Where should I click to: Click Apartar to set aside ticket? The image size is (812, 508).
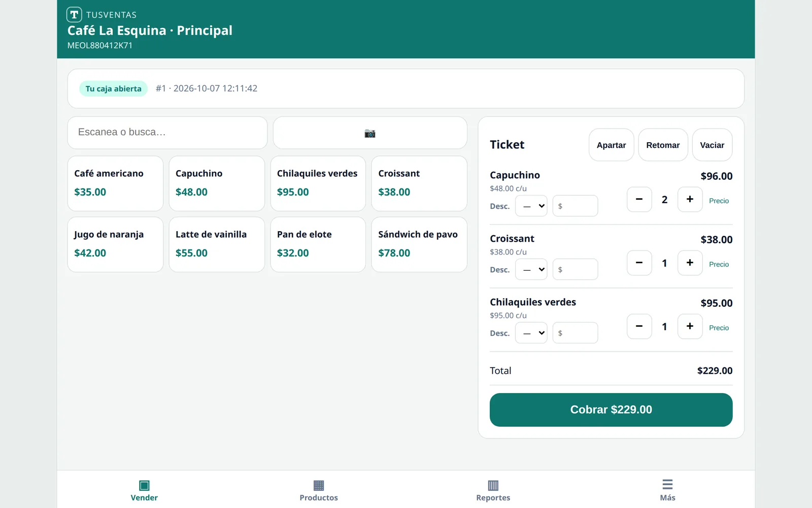[x=612, y=145]
